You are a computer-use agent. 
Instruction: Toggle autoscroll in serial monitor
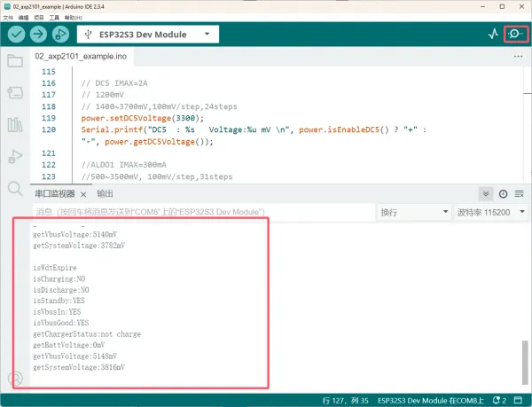(x=486, y=193)
